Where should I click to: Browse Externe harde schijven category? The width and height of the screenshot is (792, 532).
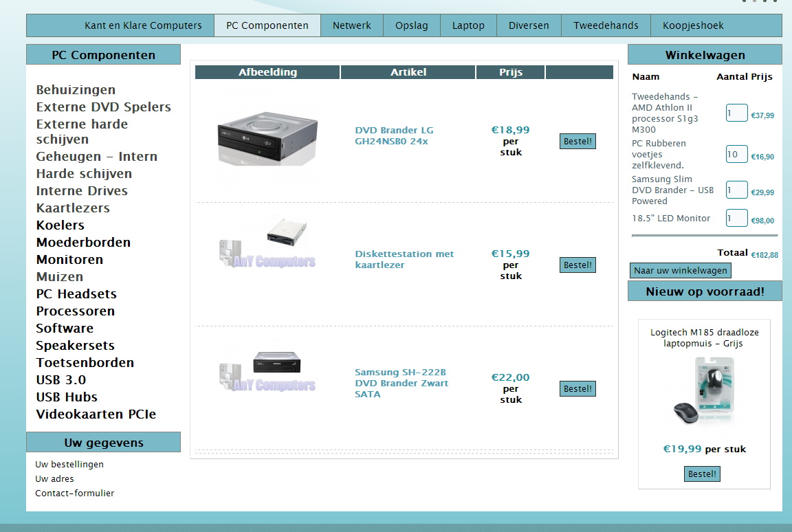82,132
